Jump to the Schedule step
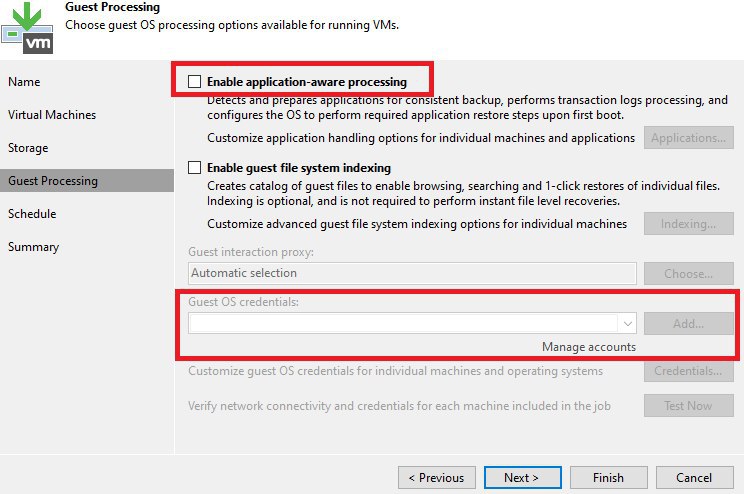The height and width of the screenshot is (494, 744). click(32, 214)
